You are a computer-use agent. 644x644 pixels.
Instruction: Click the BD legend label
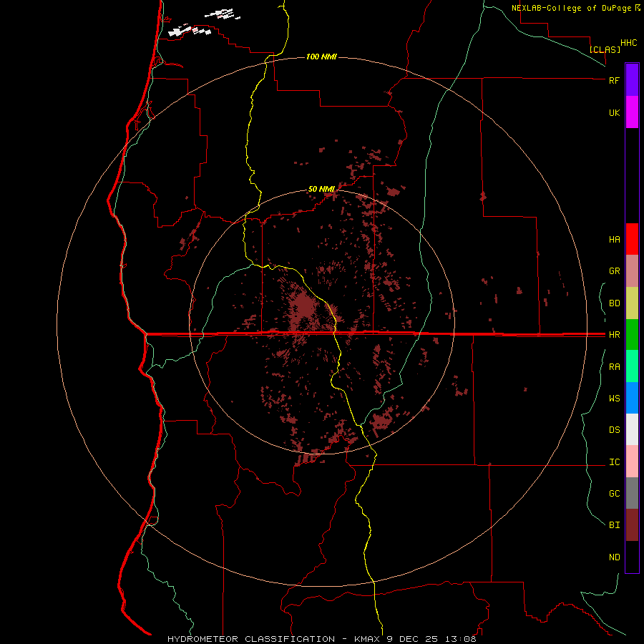614,303
